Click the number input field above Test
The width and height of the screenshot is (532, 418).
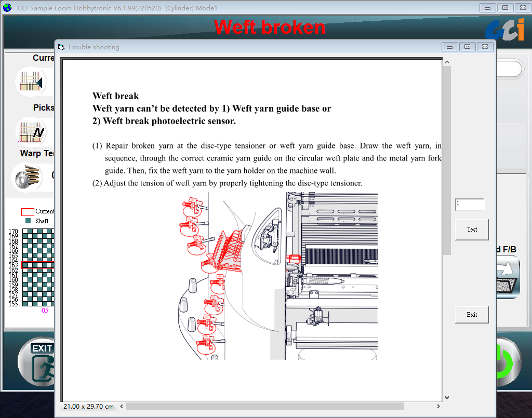(470, 205)
